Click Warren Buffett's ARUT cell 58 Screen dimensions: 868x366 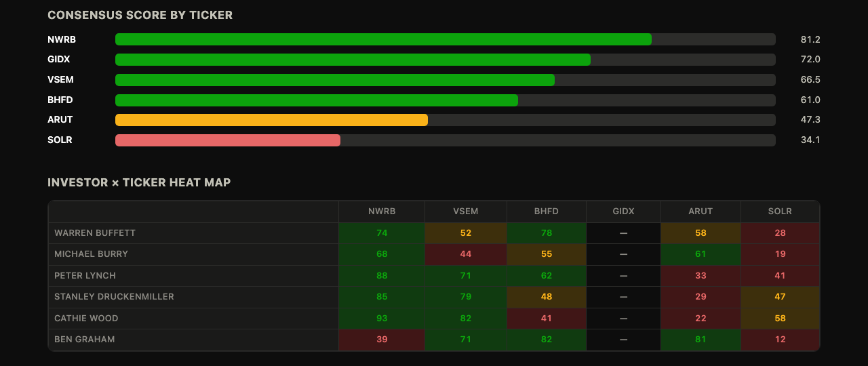pyautogui.click(x=701, y=233)
